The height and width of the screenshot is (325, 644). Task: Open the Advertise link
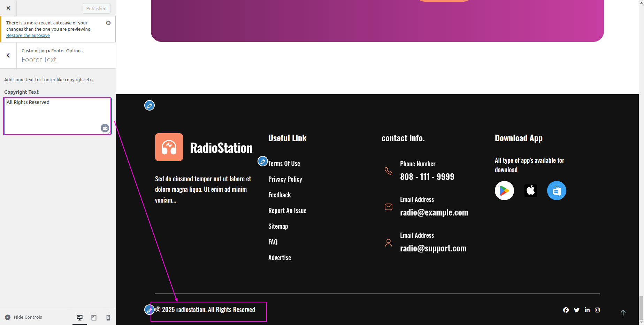(279, 258)
